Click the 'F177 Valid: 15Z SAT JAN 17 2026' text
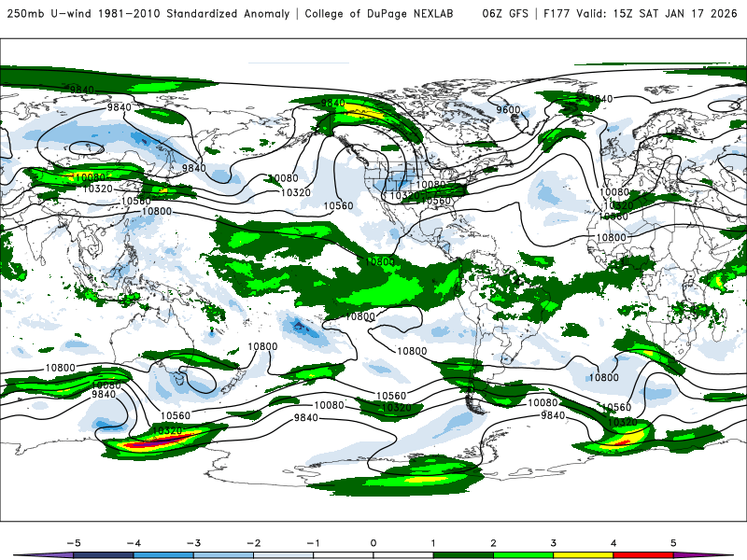Viewport: 747px width, 560px height. 640,14
